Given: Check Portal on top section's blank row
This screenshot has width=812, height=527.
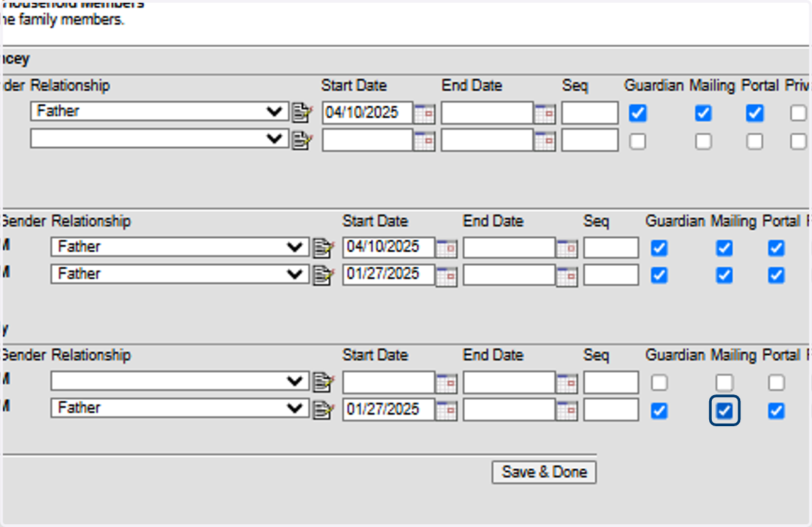Looking at the screenshot, I should click(x=755, y=141).
